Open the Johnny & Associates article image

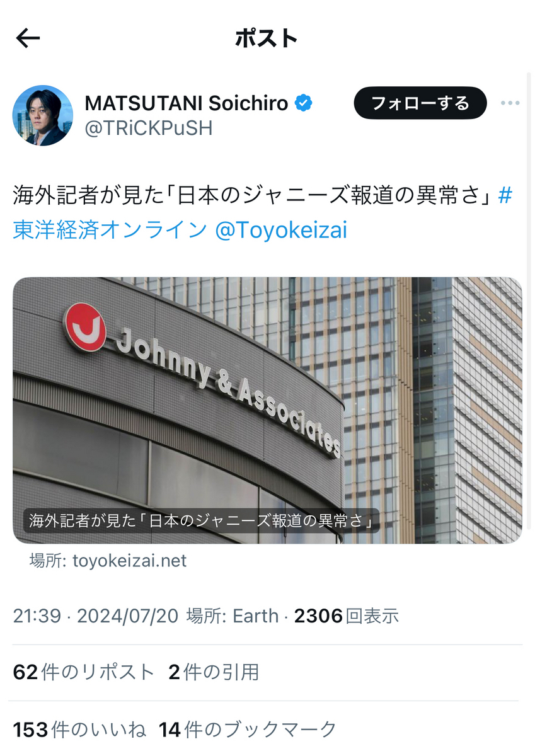coord(267,410)
